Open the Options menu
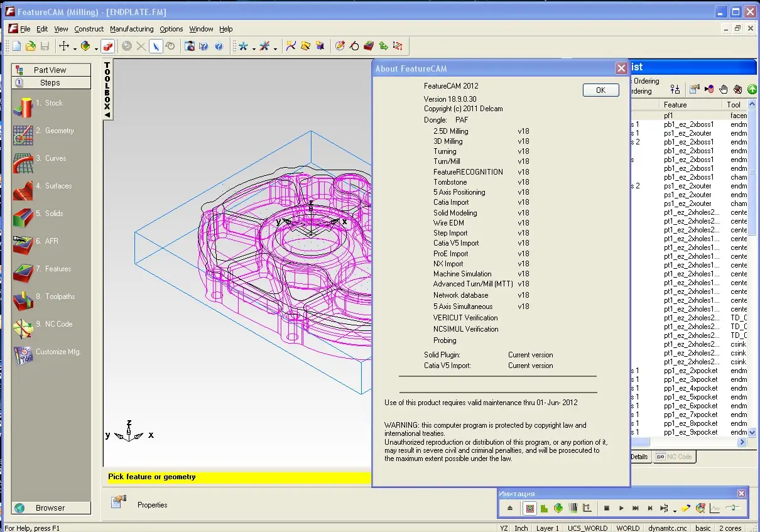The height and width of the screenshot is (532, 760). [171, 29]
